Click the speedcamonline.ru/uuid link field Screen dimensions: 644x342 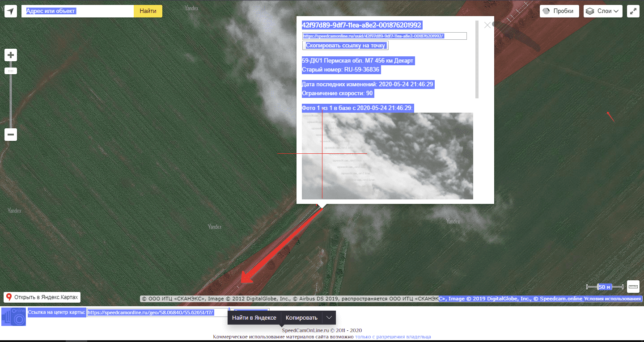point(384,36)
